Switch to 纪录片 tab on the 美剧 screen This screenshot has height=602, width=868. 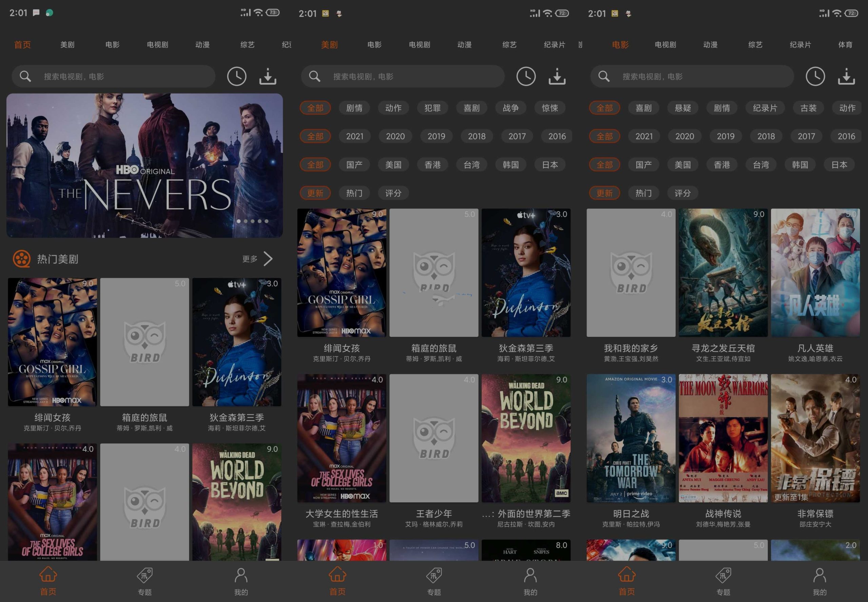554,44
